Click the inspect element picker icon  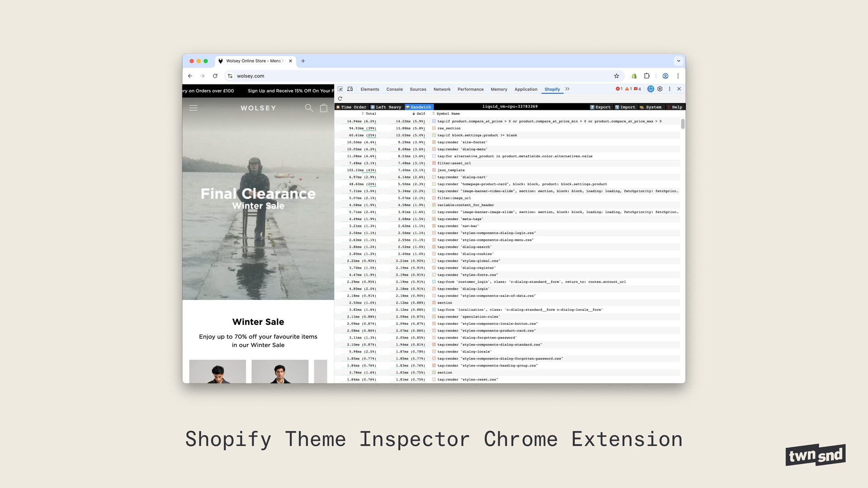pos(340,89)
